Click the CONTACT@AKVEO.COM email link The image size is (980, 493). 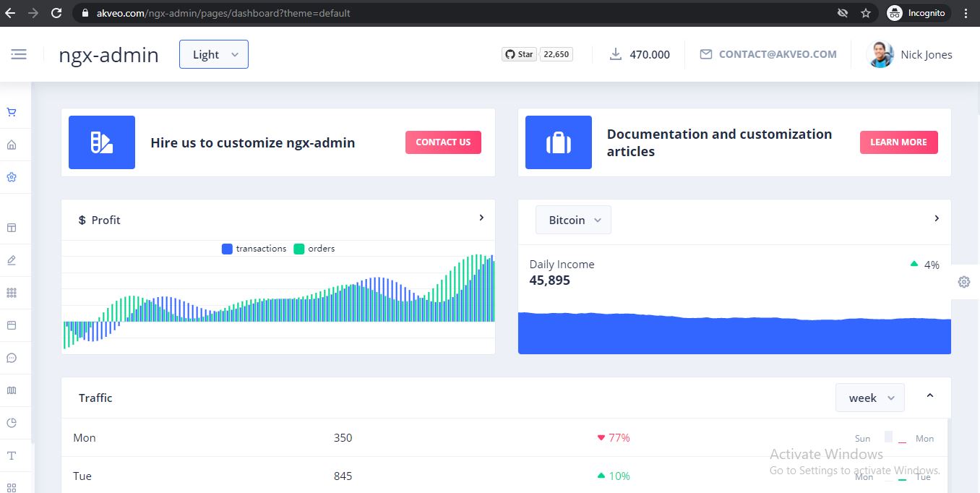778,54
